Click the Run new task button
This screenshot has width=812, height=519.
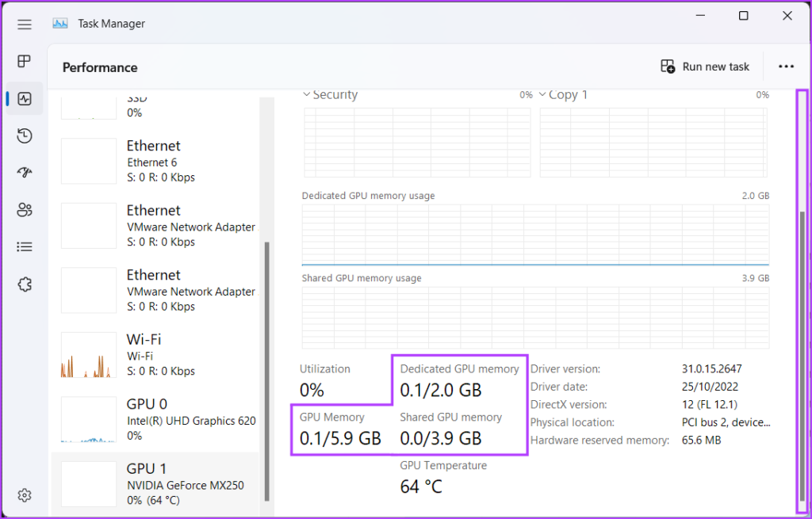[x=705, y=67]
